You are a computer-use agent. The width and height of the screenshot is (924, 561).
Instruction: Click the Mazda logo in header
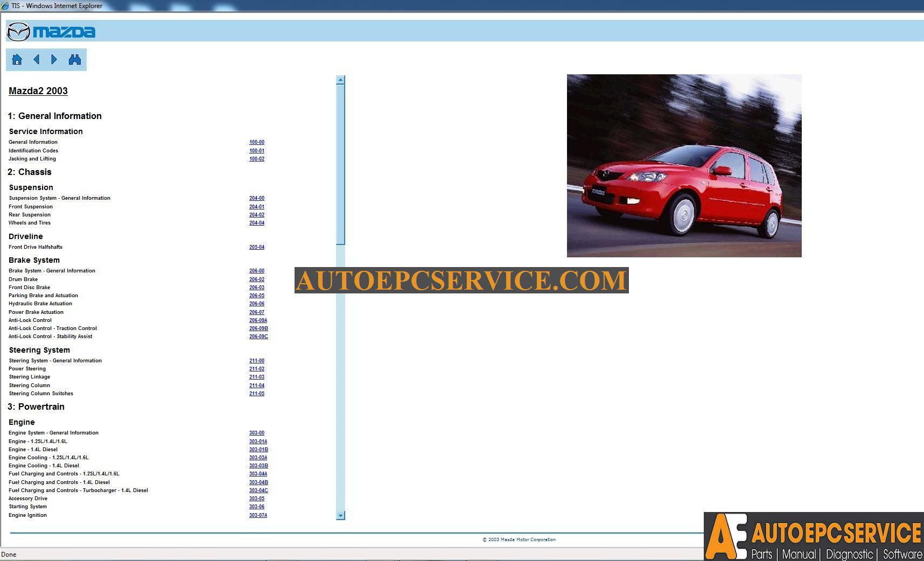click(51, 32)
